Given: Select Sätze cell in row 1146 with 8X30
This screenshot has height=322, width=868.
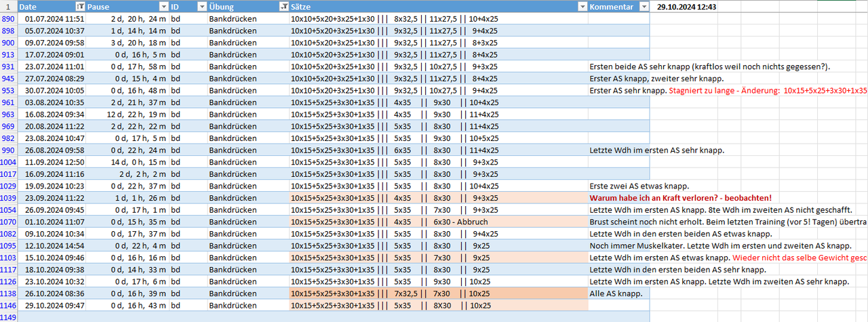Looking at the screenshot, I should click(439, 304).
